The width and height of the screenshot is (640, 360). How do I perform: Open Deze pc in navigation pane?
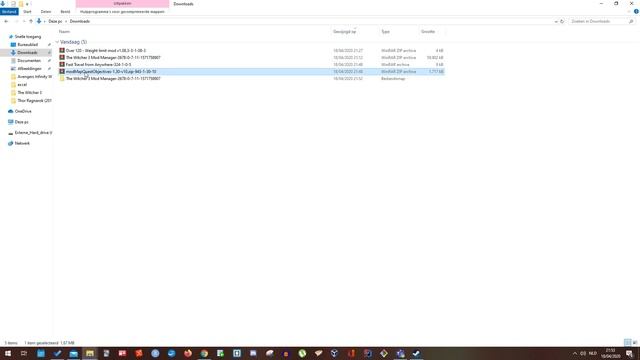pyautogui.click(x=21, y=122)
